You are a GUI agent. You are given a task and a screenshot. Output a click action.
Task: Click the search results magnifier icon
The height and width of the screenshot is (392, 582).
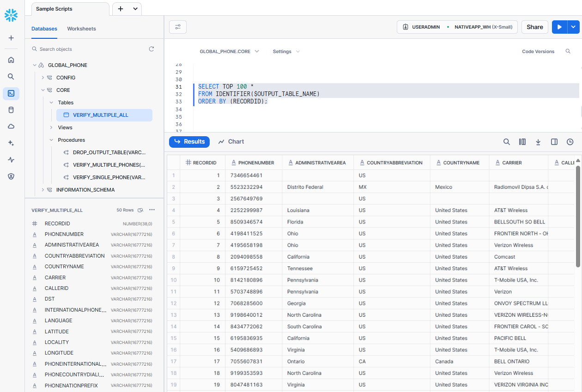[507, 142]
